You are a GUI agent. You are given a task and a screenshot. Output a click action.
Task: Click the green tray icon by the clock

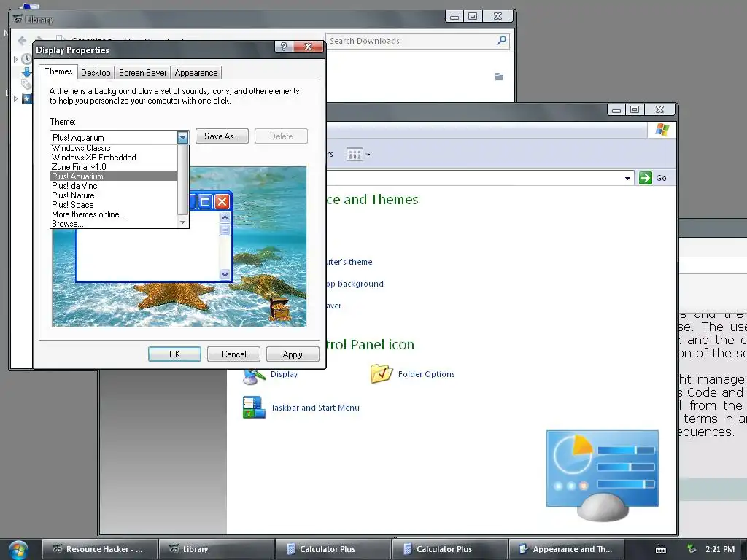click(x=692, y=549)
